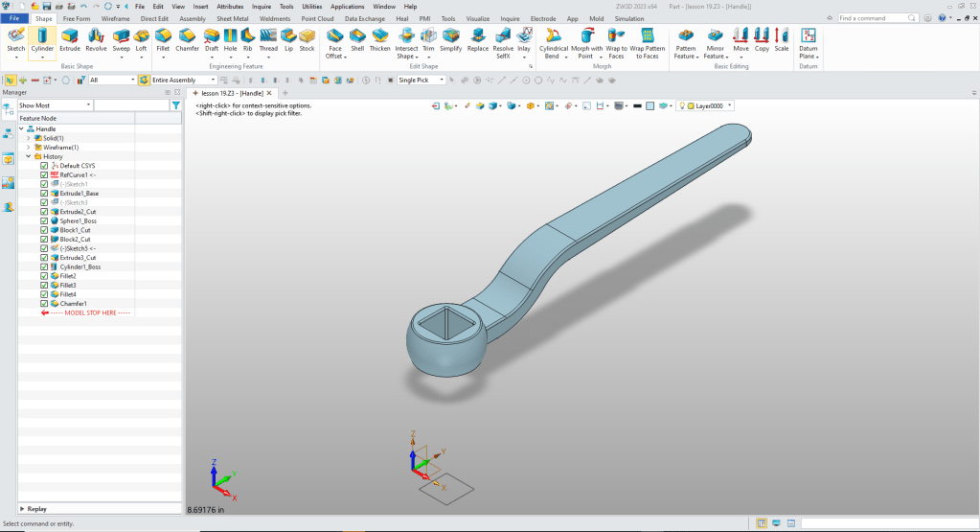Select the Extrude tool in the ribbon

70,38
